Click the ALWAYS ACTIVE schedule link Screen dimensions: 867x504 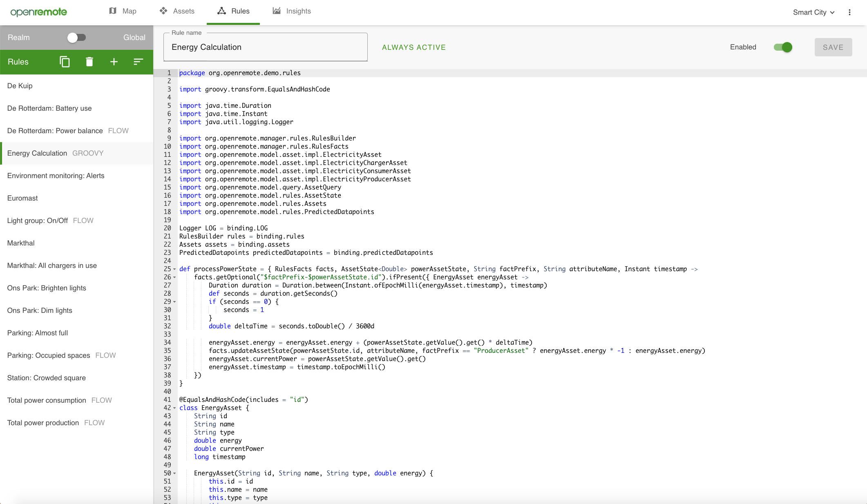(x=413, y=47)
